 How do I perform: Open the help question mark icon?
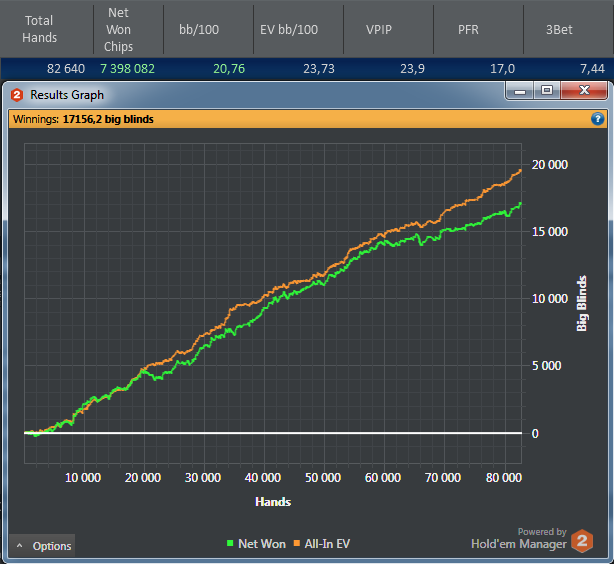pos(598,119)
